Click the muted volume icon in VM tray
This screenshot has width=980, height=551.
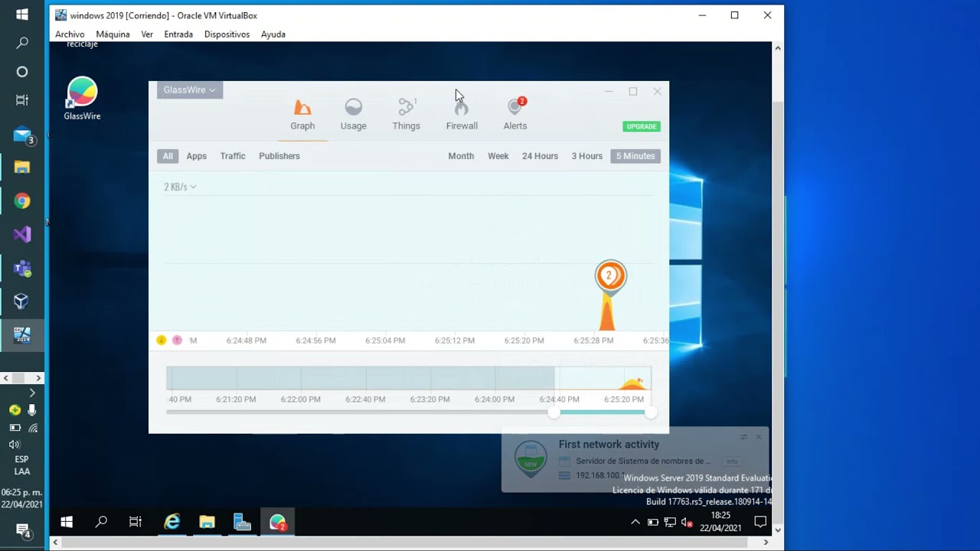click(688, 523)
